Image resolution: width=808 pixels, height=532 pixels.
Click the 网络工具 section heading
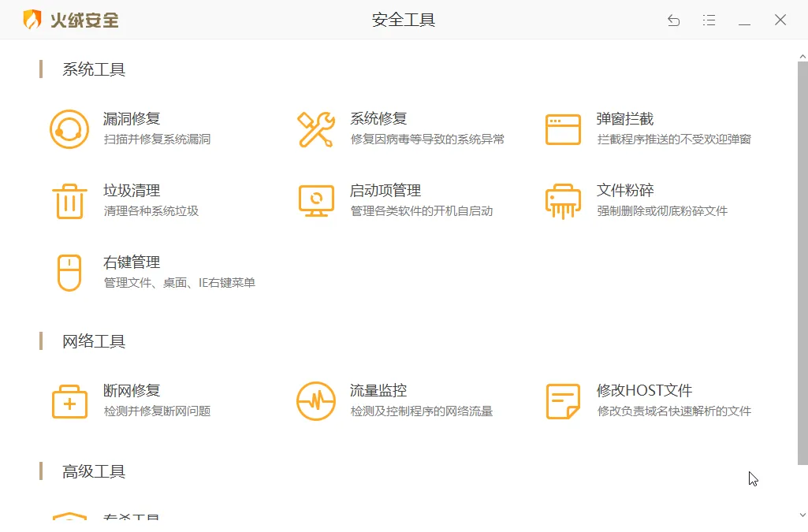click(94, 341)
